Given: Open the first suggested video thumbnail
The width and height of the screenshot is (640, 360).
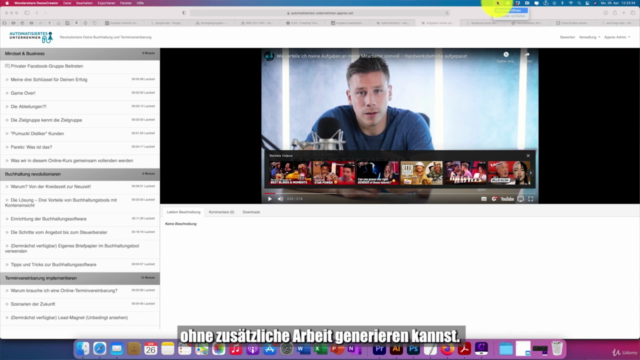Looking at the screenshot, I should click(x=290, y=173).
